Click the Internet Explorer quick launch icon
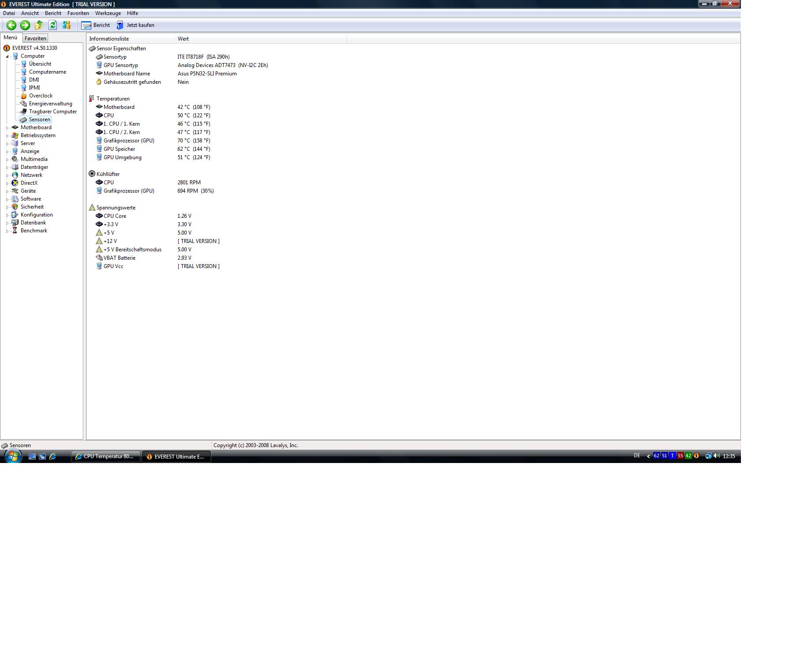The image size is (789, 672). (52, 456)
